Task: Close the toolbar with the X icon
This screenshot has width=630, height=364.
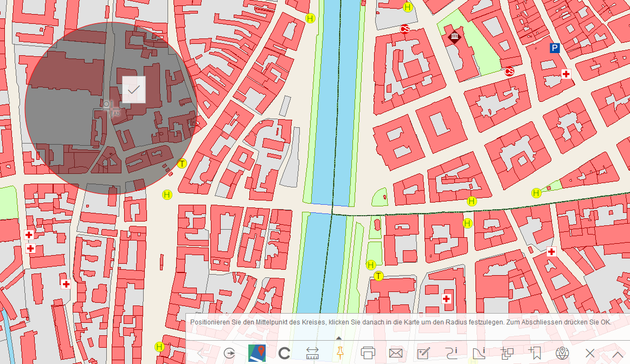Action: click(590, 353)
